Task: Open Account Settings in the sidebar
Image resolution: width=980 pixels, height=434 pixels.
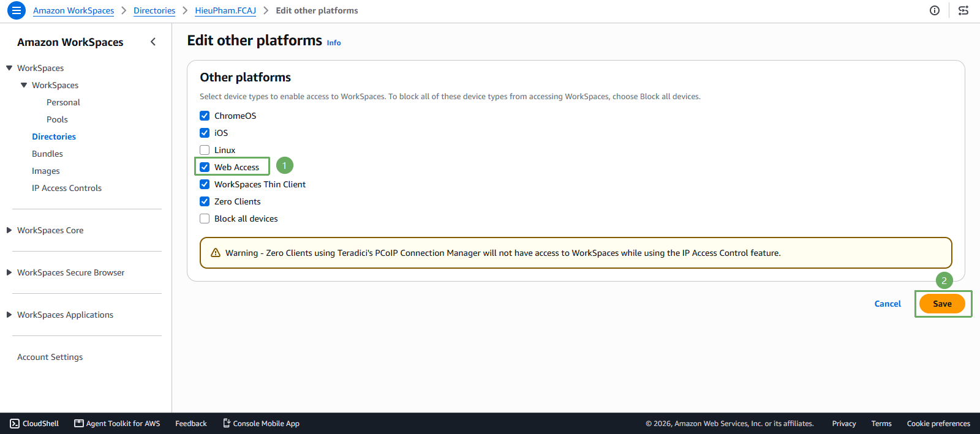Action: point(50,357)
